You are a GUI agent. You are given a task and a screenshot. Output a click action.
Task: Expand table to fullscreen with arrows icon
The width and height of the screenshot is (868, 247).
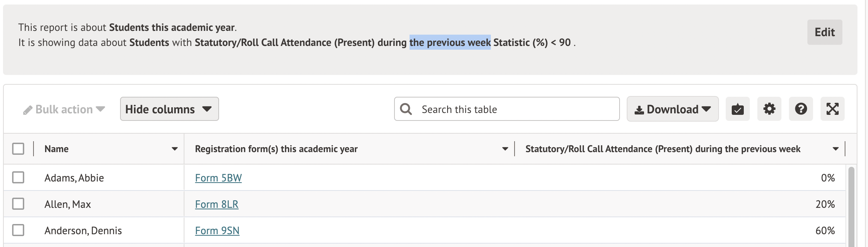pyautogui.click(x=832, y=109)
